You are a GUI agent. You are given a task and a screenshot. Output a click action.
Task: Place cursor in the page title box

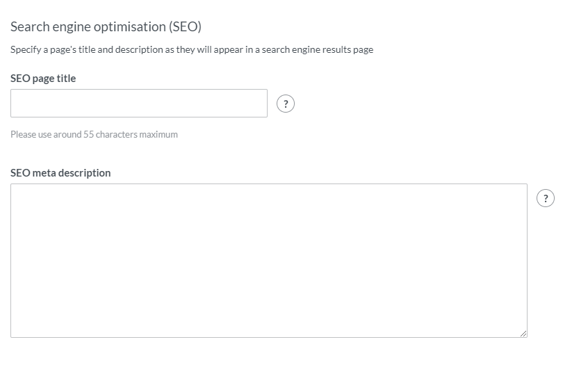point(139,103)
